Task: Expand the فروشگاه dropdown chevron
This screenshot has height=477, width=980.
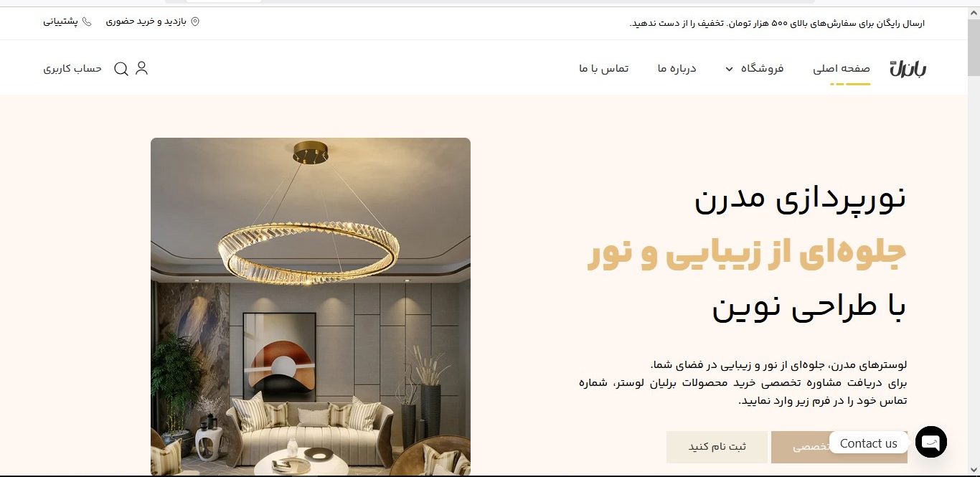Action: point(729,69)
